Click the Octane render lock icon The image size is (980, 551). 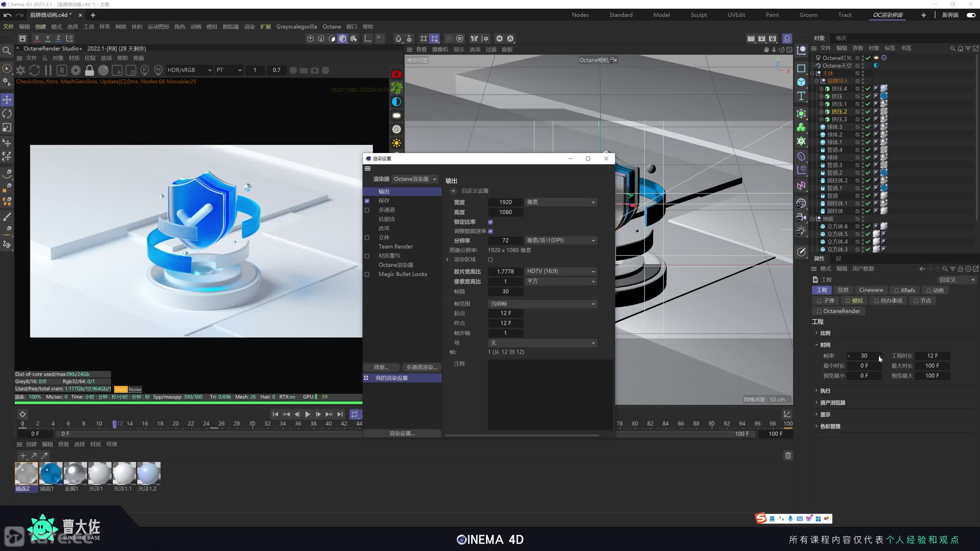click(x=89, y=70)
